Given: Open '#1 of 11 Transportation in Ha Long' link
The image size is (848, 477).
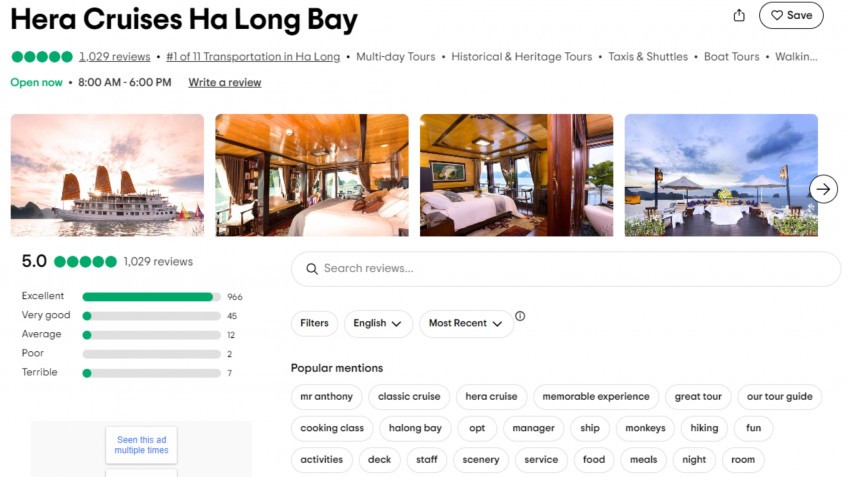Looking at the screenshot, I should pyautogui.click(x=253, y=57).
